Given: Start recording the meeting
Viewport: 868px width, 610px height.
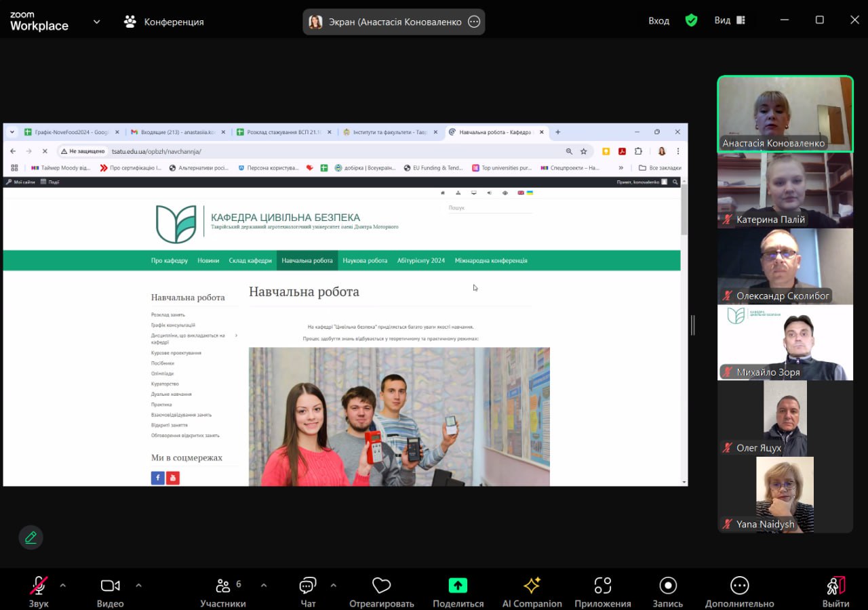Looking at the screenshot, I should point(668,586).
